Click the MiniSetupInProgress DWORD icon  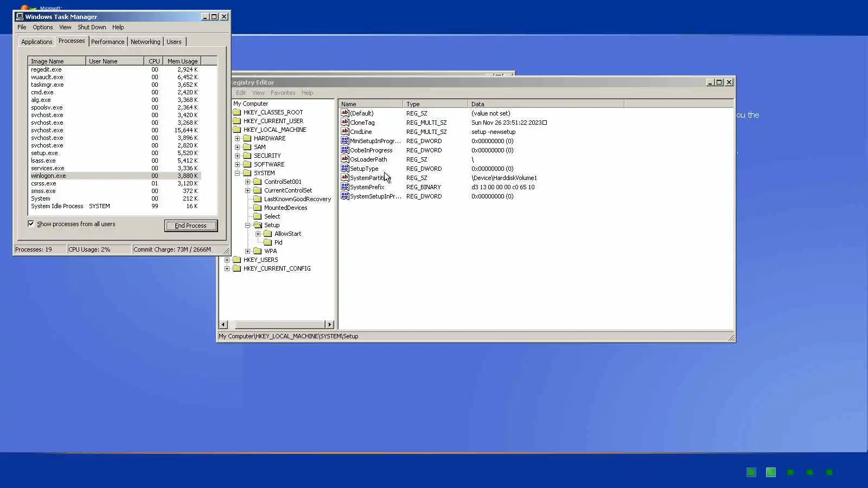tap(344, 141)
